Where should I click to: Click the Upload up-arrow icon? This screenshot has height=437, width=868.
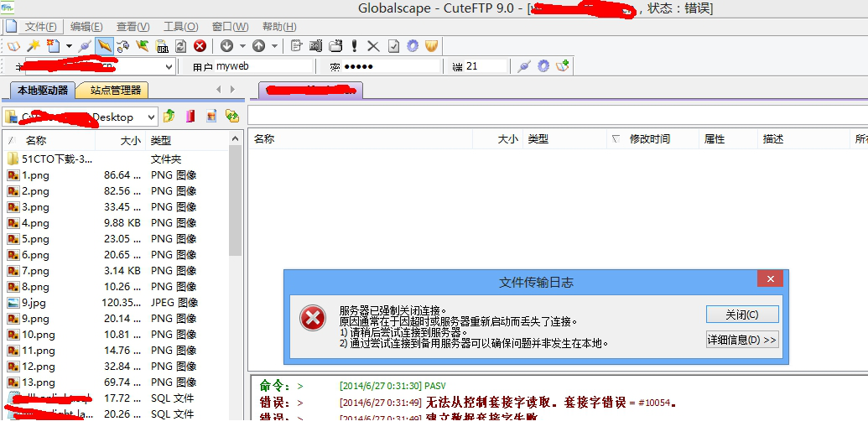click(x=258, y=46)
